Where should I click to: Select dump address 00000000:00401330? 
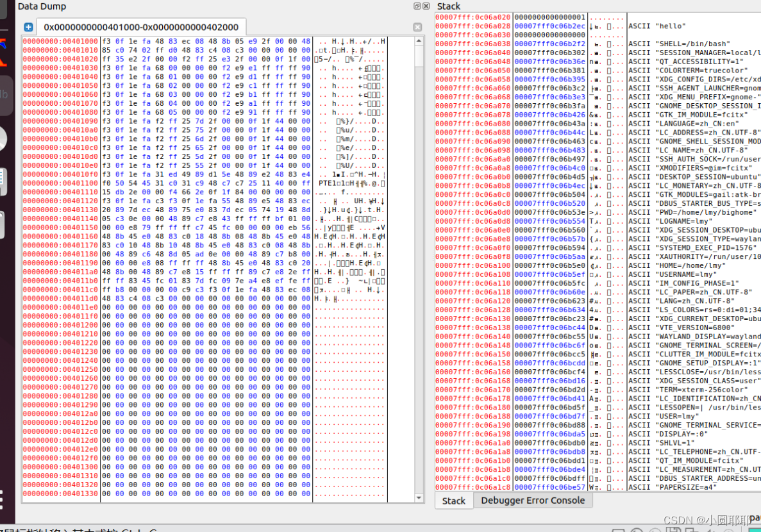click(60, 494)
